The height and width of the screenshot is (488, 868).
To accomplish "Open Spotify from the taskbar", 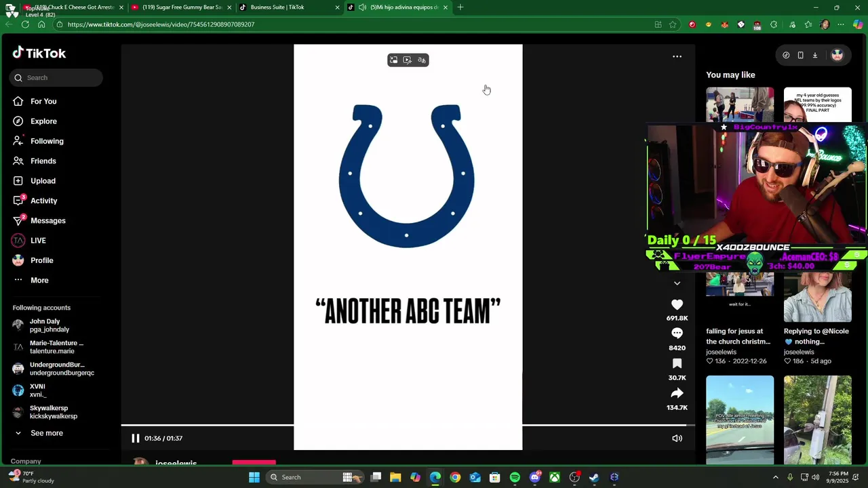I will click(515, 477).
